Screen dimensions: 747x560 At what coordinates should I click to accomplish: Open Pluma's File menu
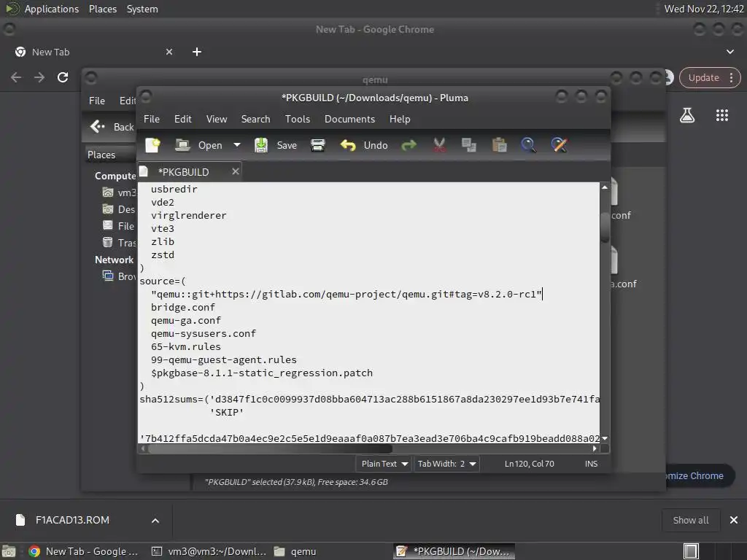(152, 119)
